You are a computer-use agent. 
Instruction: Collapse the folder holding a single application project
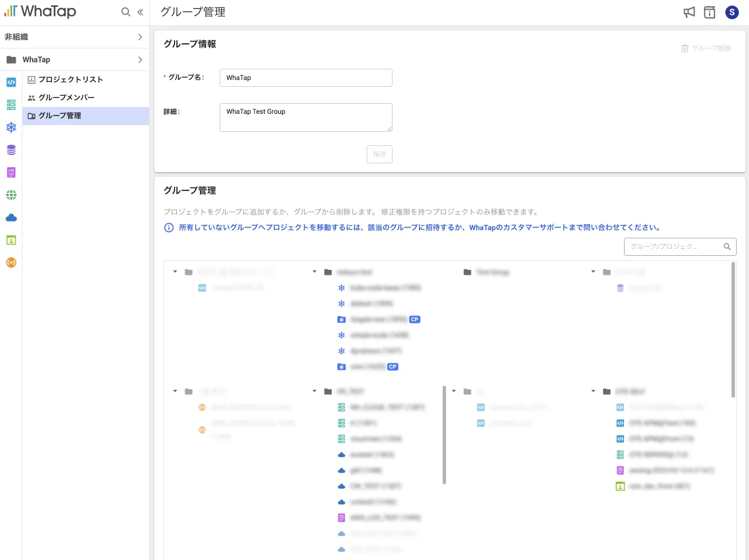(x=175, y=272)
